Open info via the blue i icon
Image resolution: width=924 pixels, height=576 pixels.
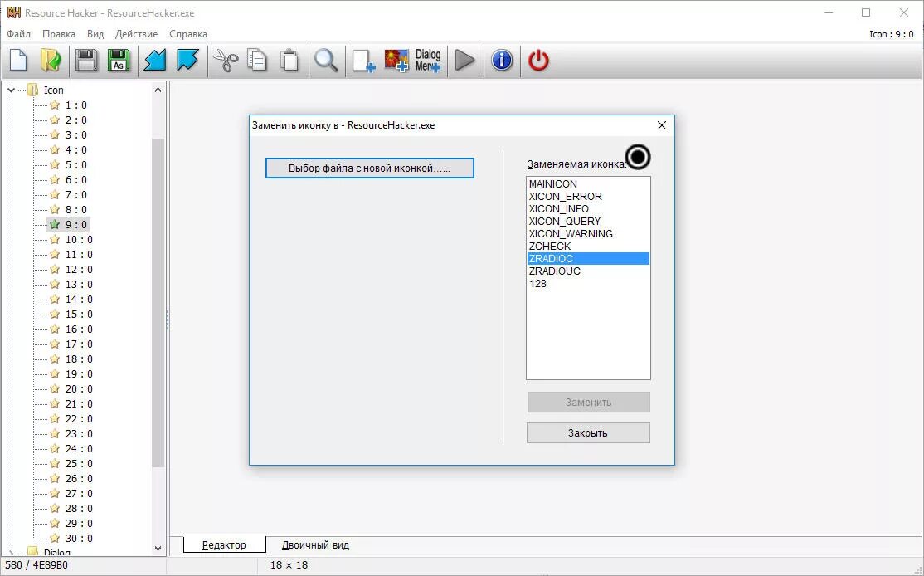502,60
